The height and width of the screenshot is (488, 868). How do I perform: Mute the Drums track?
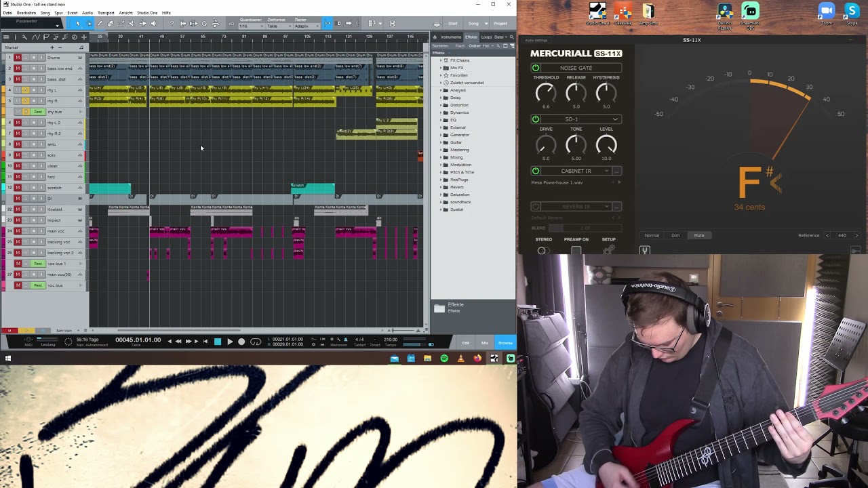pyautogui.click(x=18, y=58)
